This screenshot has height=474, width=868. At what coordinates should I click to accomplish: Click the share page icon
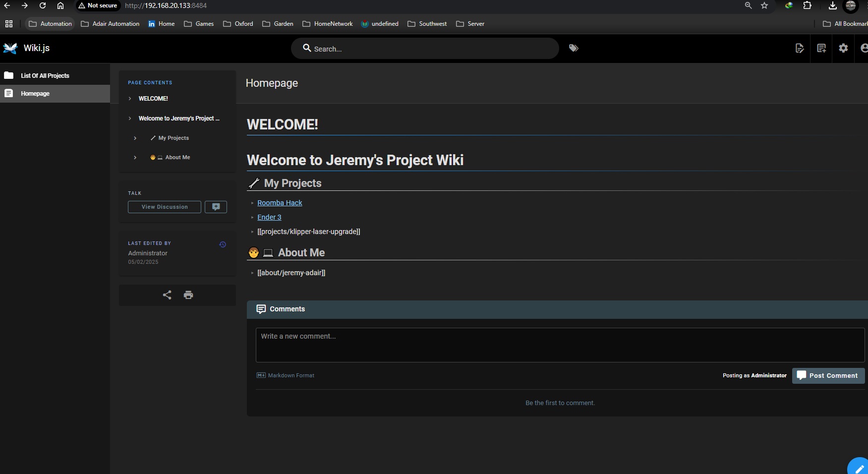167,295
